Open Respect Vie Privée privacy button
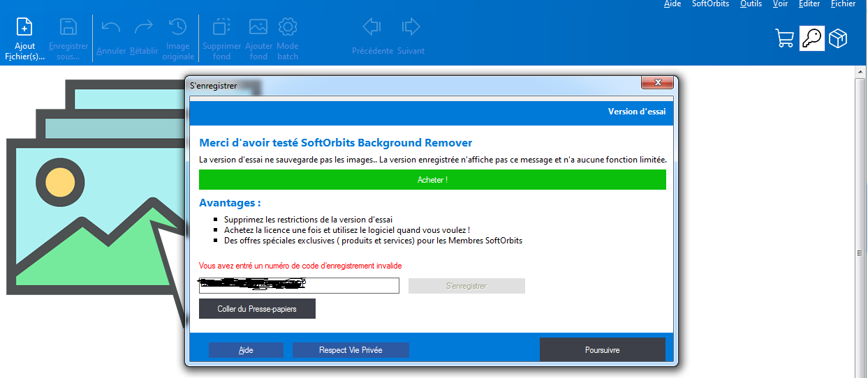This screenshot has height=378, width=868. [x=351, y=350]
